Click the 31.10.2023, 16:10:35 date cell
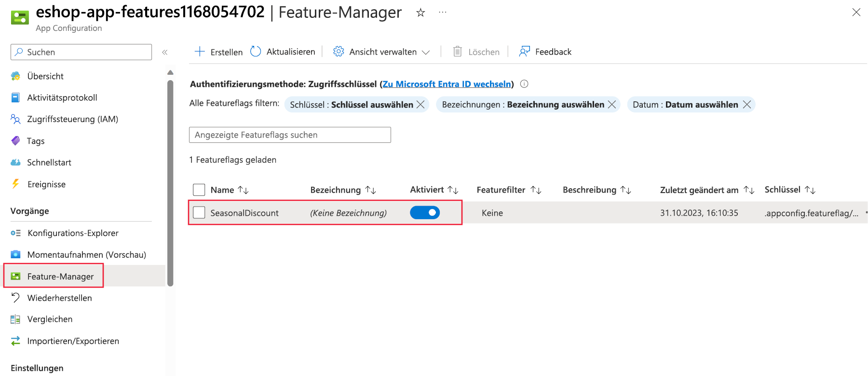 (699, 213)
